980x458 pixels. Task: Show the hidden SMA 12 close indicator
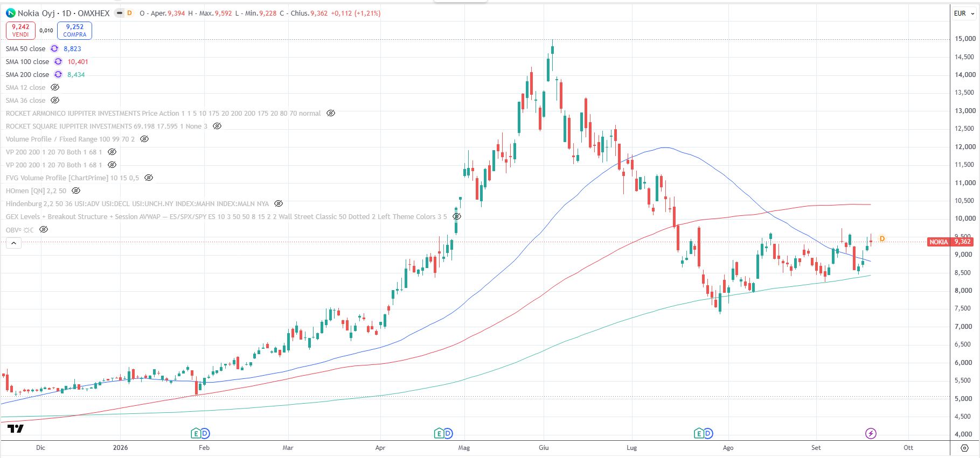55,87
